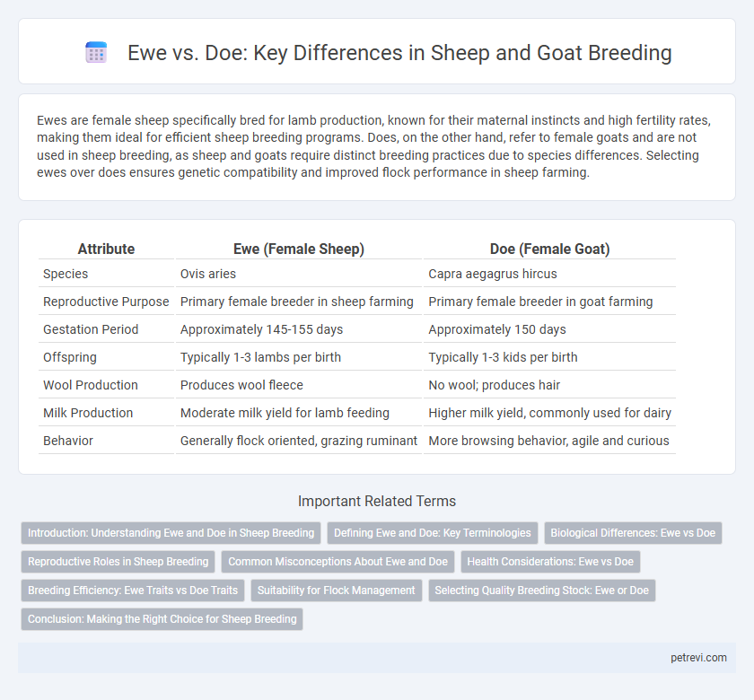Select the 'Behavior' row label
This screenshot has width=754, height=700.
[x=68, y=441]
